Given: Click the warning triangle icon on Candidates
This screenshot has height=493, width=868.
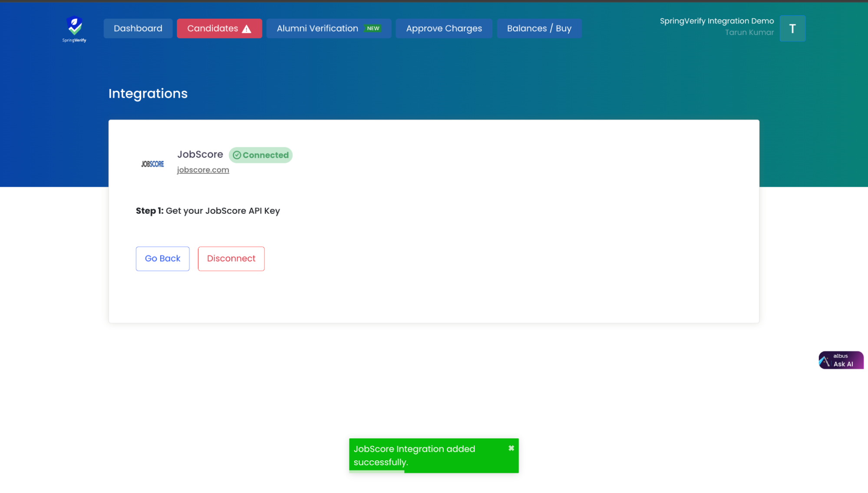Looking at the screenshot, I should pos(247,29).
